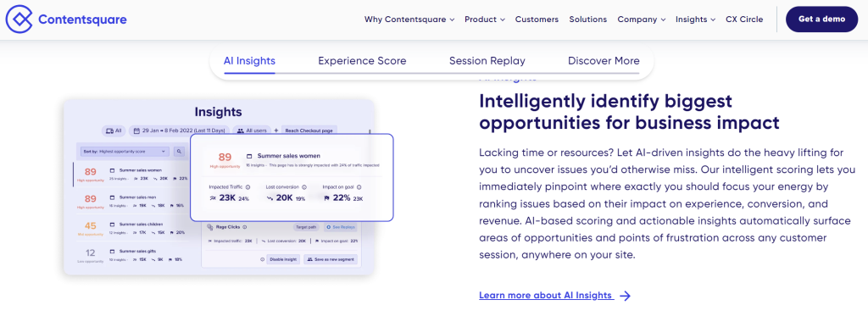The width and height of the screenshot is (868, 322).
Task: Click the search magnifier icon in Insights panel
Action: (x=180, y=151)
